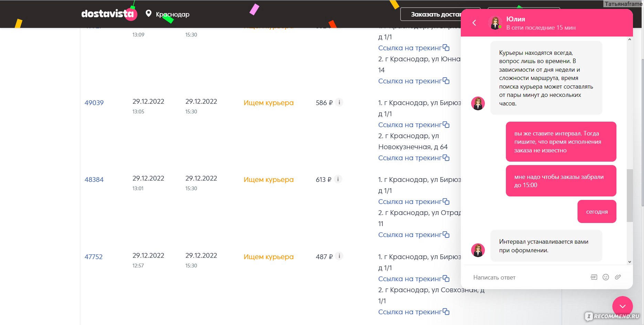Open order 47752
This screenshot has height=325, width=644.
click(94, 257)
